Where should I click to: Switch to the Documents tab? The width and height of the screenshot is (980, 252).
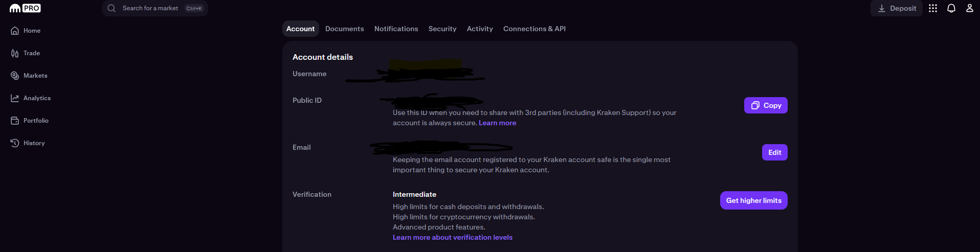coord(345,29)
